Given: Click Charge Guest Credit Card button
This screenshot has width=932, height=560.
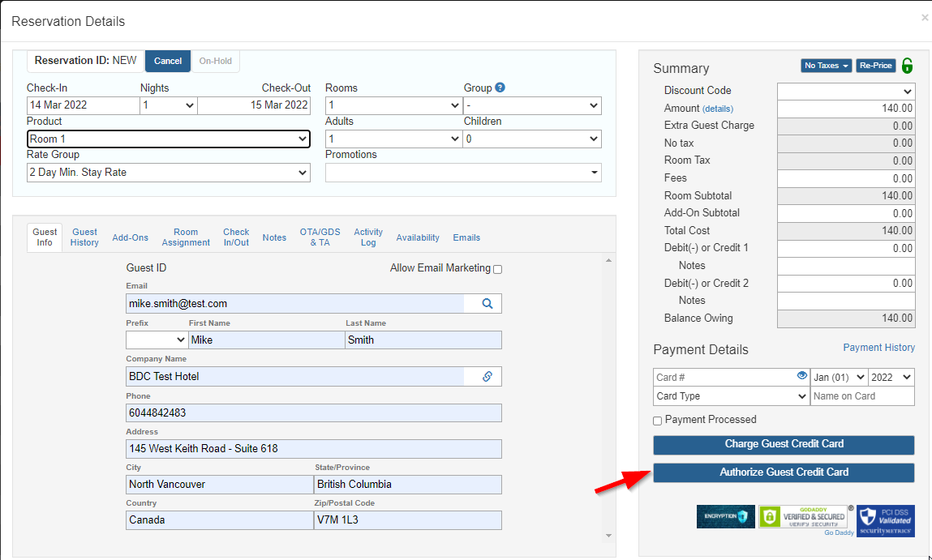Looking at the screenshot, I should coord(784,444).
